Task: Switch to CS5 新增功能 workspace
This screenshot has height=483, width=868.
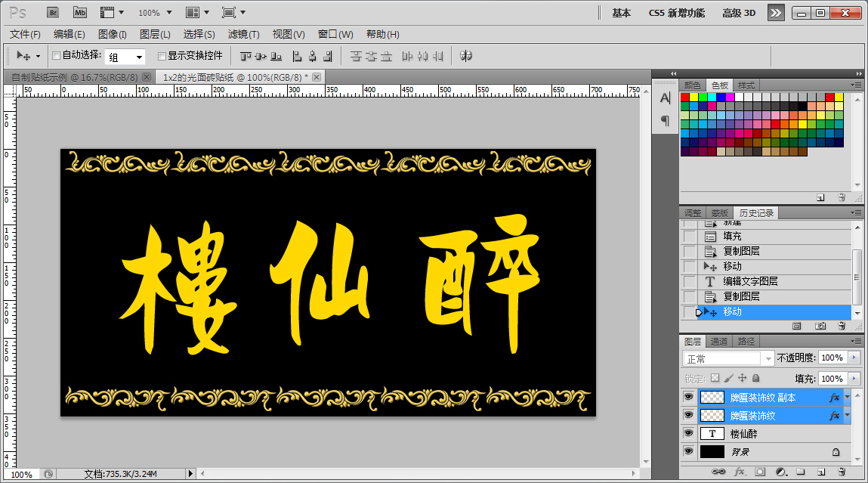Action: [676, 13]
